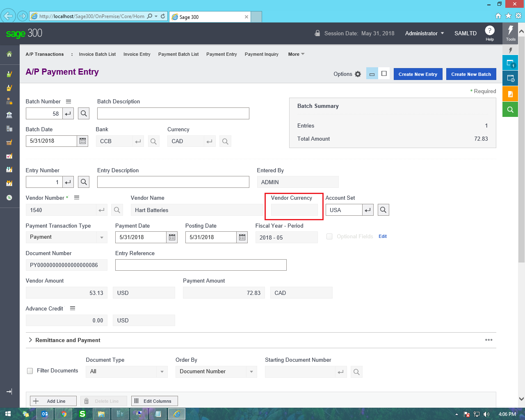Screen dimensions: 525x420
Task: Open the Vendor Number hamburger menu icon
Action: 76,198
